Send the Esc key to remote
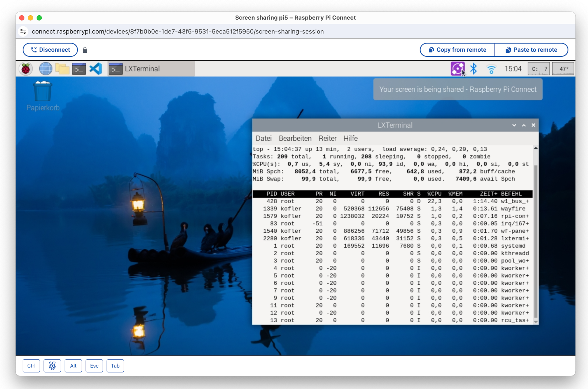588x389 pixels. tap(94, 366)
